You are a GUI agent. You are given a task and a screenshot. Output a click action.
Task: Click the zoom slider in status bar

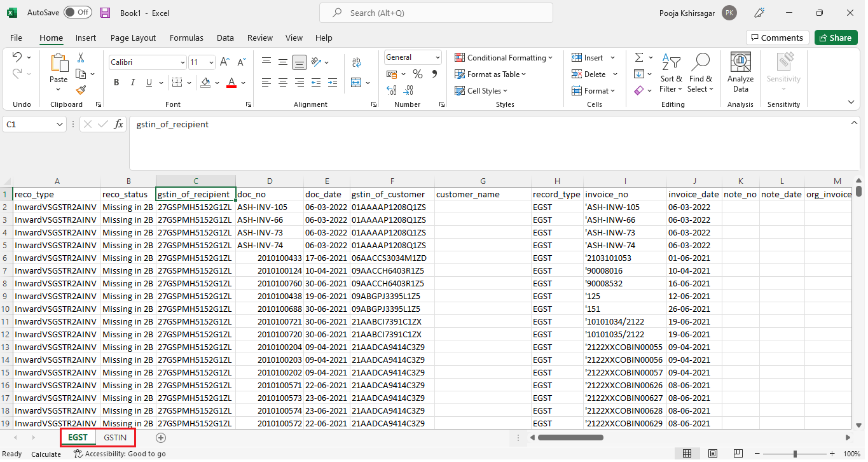click(x=795, y=454)
